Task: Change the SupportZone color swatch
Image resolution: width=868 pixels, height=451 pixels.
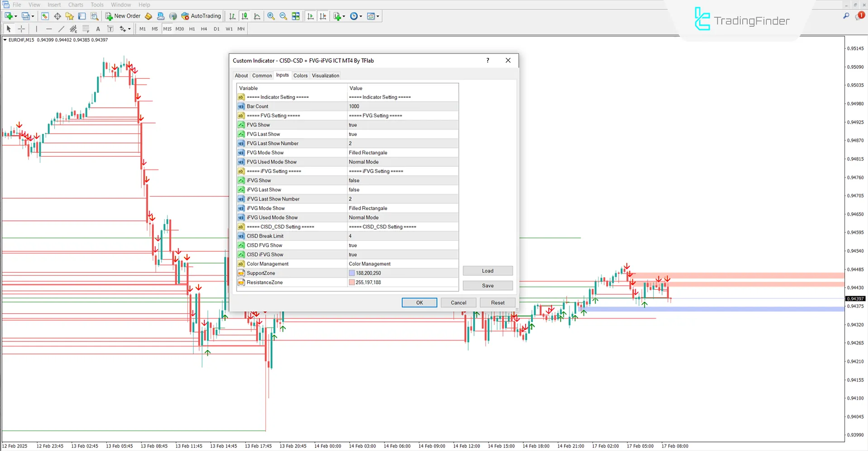Action: coord(352,273)
